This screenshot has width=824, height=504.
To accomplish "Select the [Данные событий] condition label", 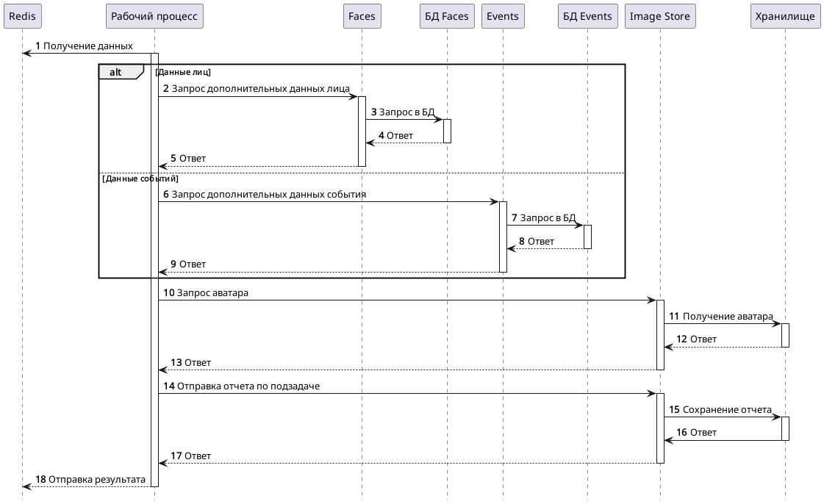I will tap(140, 179).
